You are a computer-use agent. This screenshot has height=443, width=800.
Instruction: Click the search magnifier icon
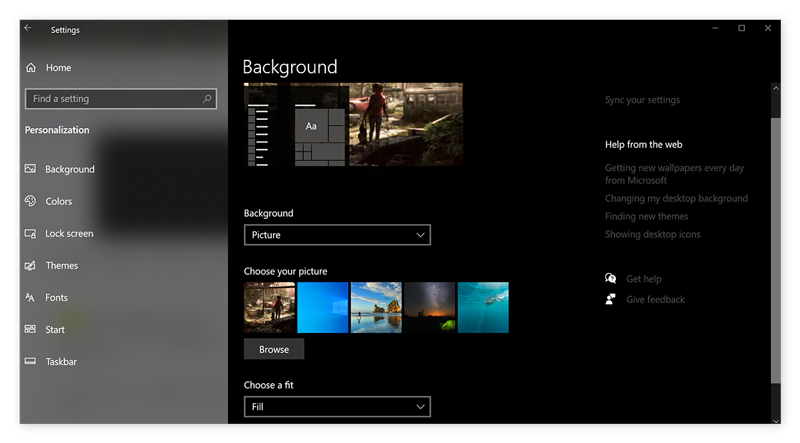207,99
